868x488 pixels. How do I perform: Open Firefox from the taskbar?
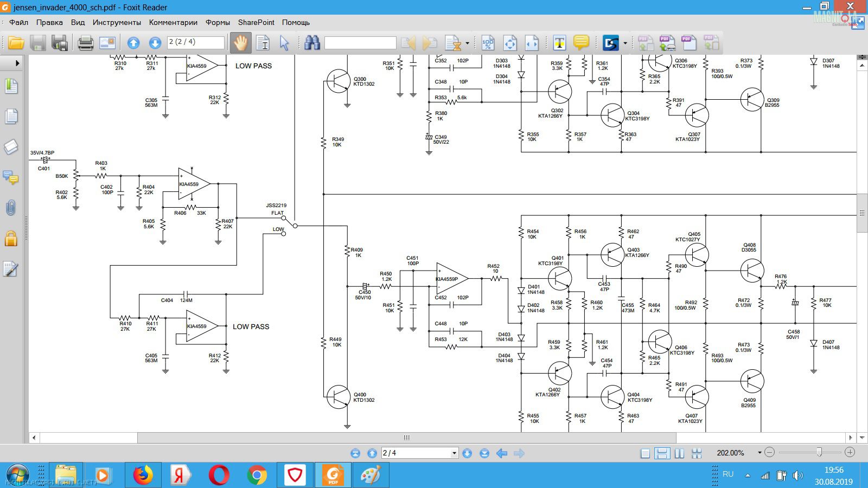point(143,476)
